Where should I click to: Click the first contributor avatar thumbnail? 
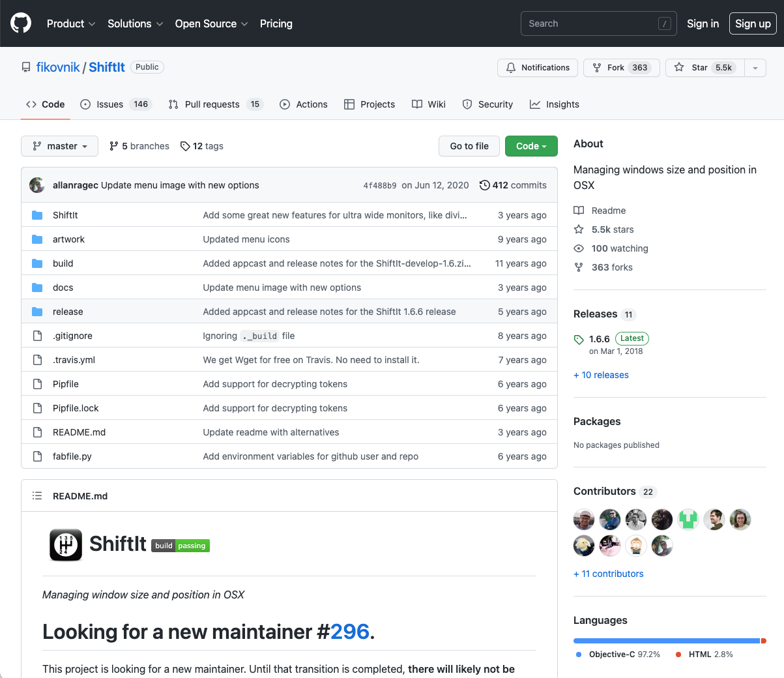(x=584, y=520)
